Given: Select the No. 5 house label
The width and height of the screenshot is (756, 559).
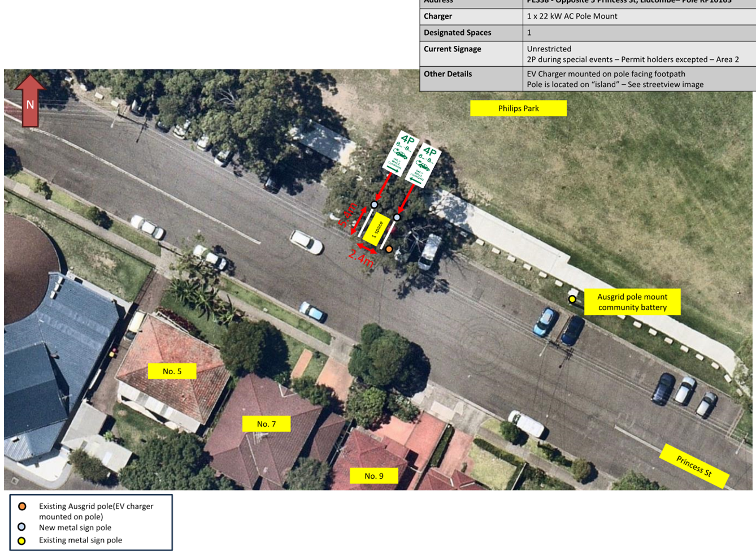Looking at the screenshot, I should tap(172, 371).
